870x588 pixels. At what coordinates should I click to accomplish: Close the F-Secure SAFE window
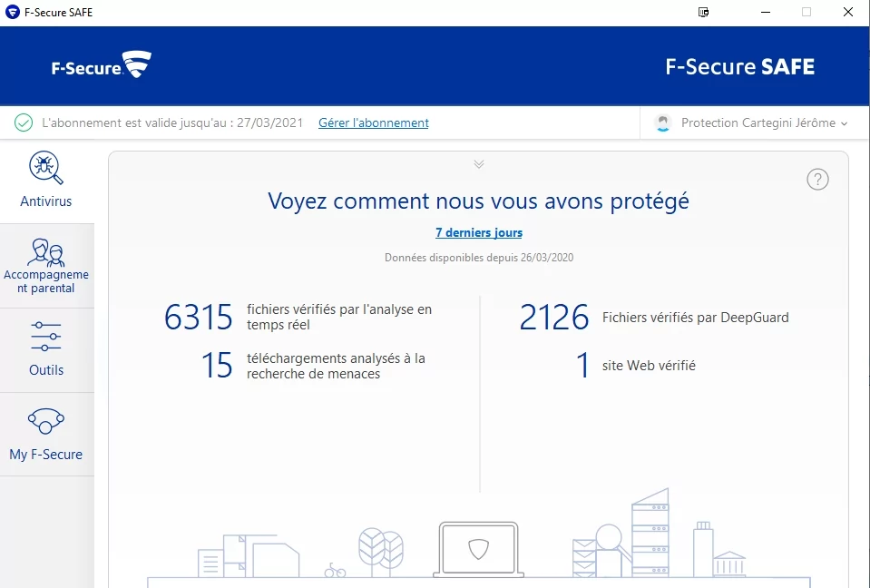point(848,12)
